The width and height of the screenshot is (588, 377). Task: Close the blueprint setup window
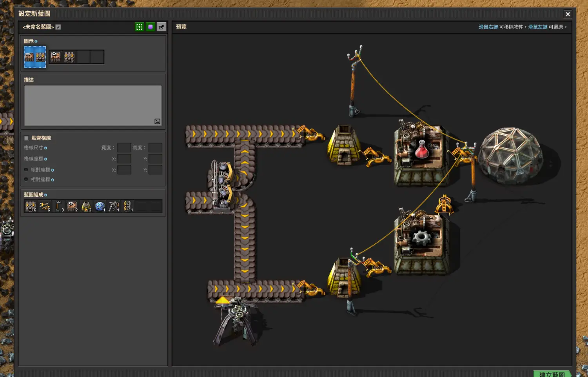[x=568, y=14]
